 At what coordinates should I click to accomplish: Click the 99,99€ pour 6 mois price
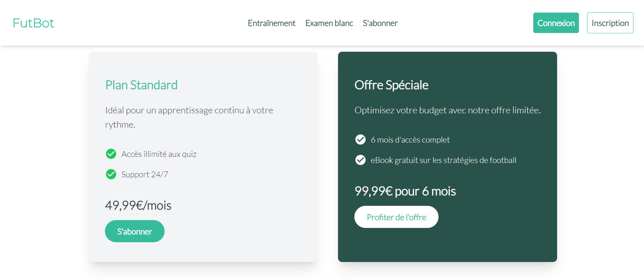(x=405, y=191)
